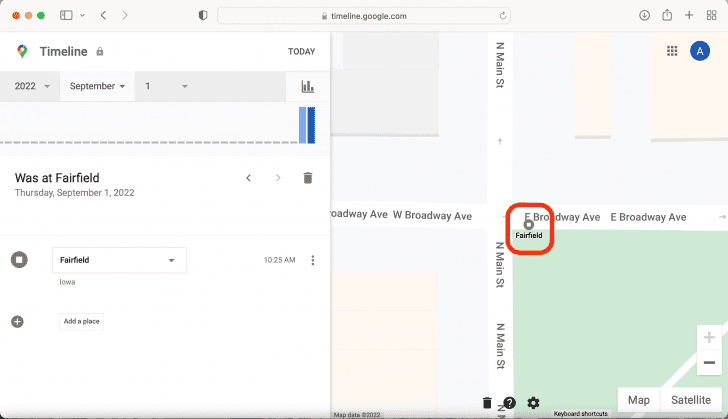
Task: Click the trash icon below the map
Action: (487, 403)
